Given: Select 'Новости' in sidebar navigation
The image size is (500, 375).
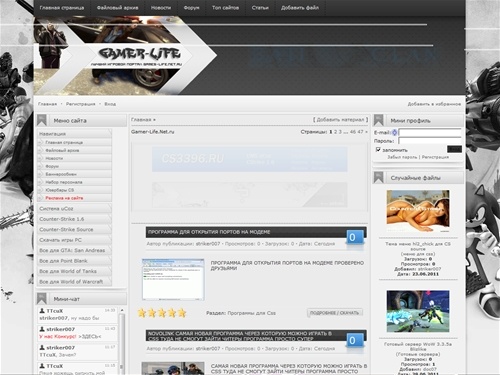Looking at the screenshot, I should coord(54,158).
